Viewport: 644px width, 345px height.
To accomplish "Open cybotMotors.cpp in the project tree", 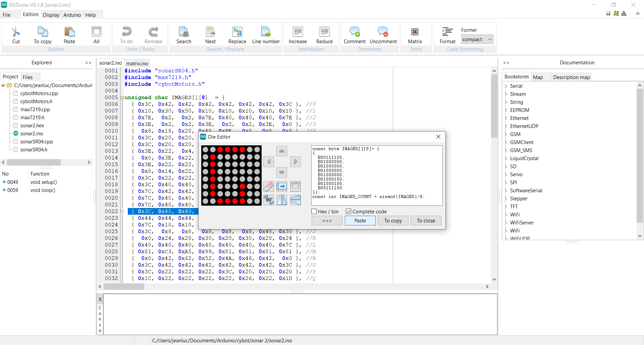I will [39, 93].
